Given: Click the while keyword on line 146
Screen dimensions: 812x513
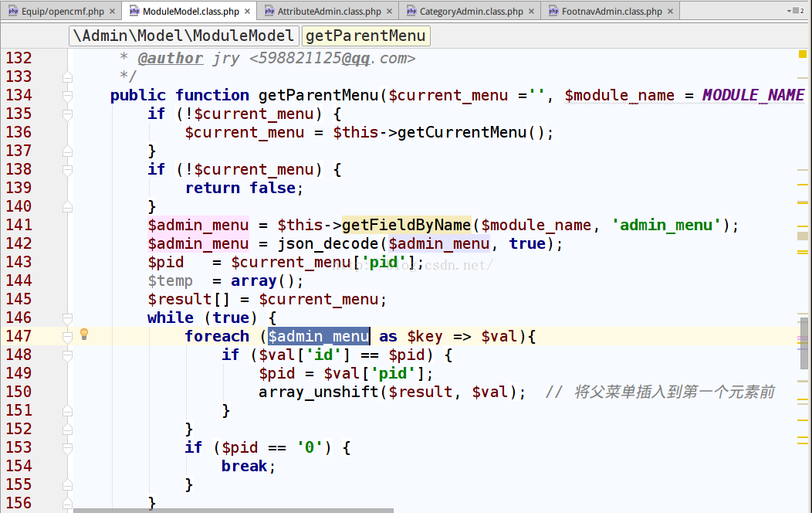Looking at the screenshot, I should (x=171, y=318).
